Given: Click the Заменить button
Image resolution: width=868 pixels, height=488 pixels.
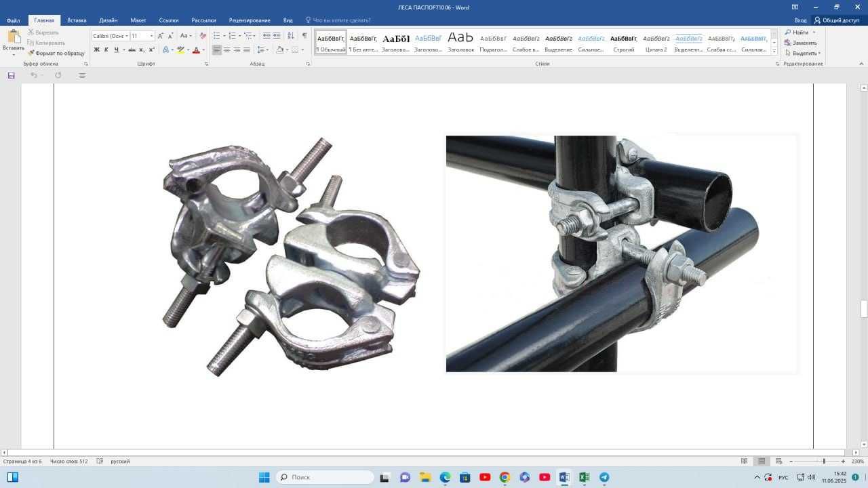Looking at the screenshot, I should 801,43.
